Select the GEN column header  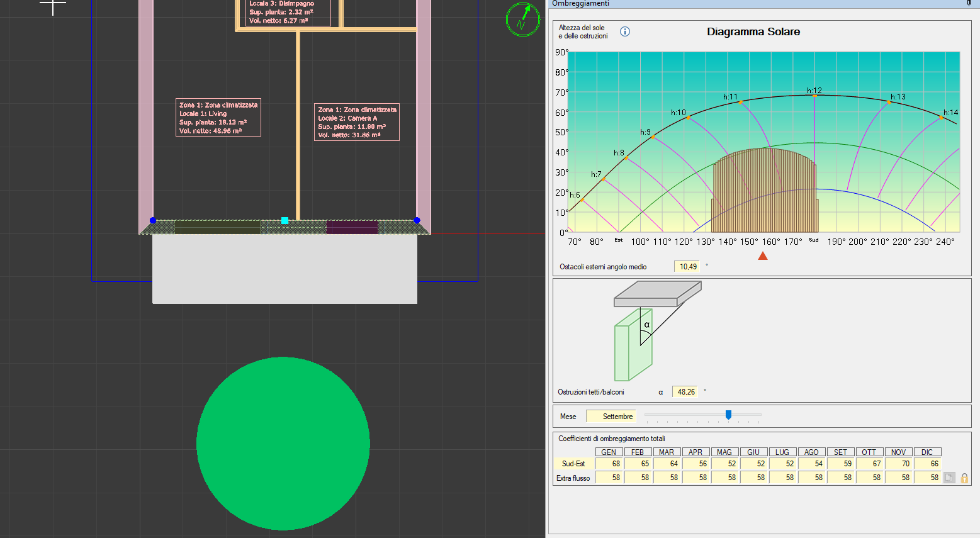pyautogui.click(x=609, y=452)
